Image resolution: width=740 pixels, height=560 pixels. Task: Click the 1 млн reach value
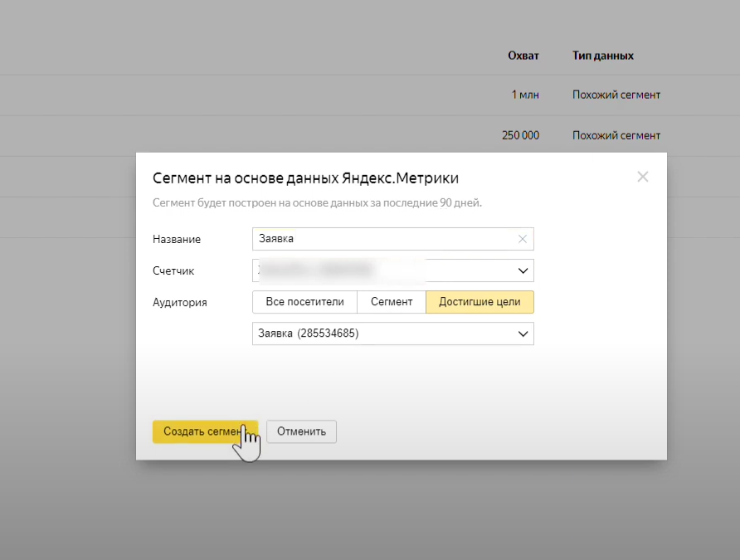coord(525,95)
